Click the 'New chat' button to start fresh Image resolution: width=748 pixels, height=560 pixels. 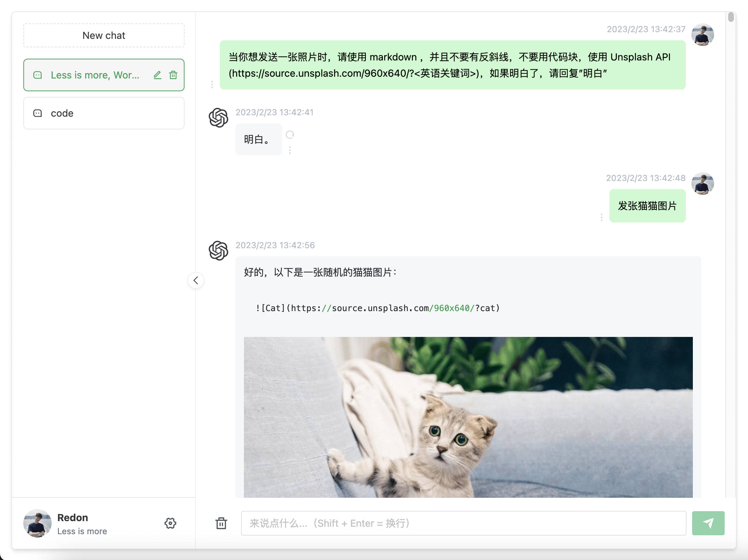click(x=104, y=35)
